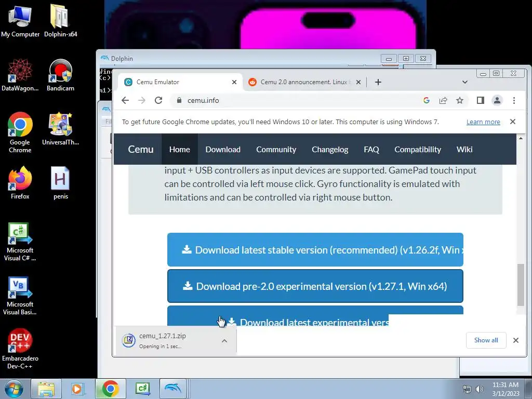View site info lock icon
Viewport: 532px width, 399px height.
[179, 100]
